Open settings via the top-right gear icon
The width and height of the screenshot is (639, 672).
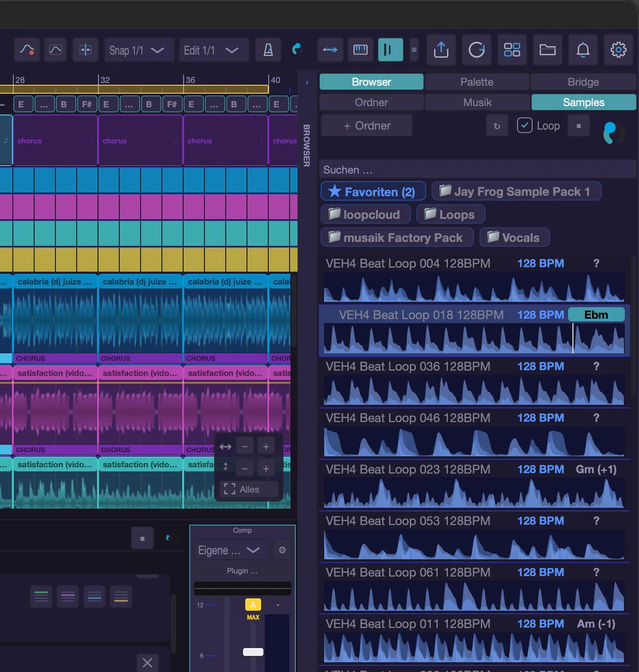pos(618,50)
